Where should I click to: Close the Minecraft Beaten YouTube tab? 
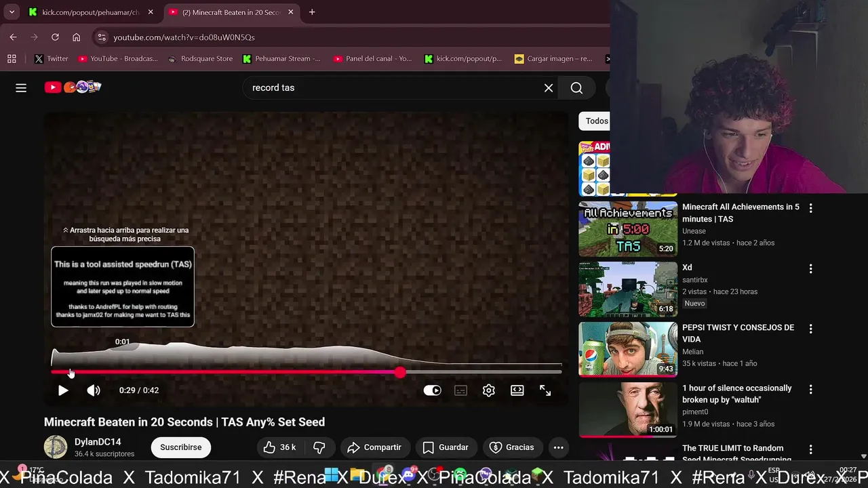291,12
